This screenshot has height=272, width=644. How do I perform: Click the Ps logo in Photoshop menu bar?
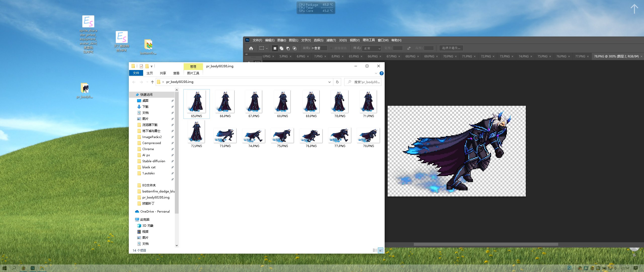247,40
